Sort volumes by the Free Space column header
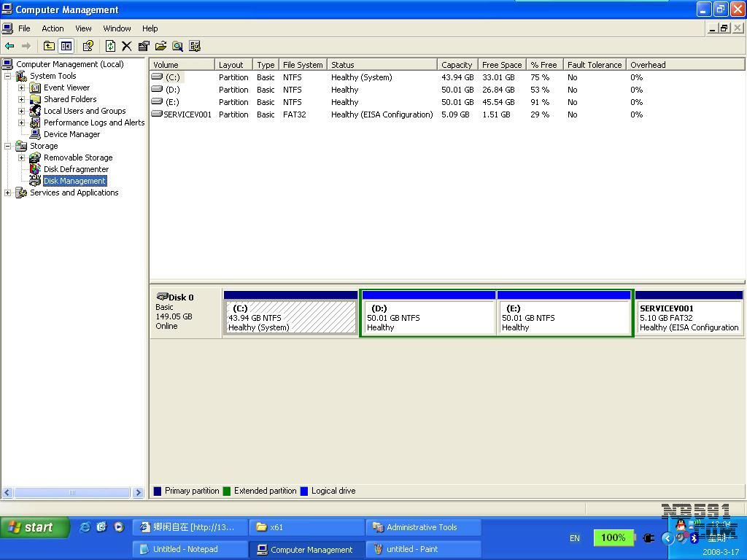 coord(502,65)
